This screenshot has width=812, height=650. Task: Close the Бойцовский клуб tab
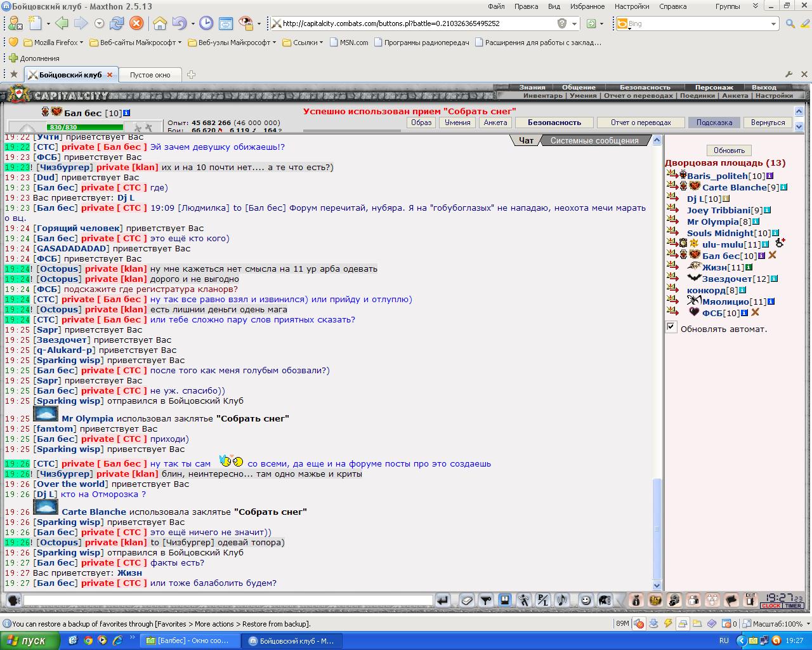click(109, 75)
